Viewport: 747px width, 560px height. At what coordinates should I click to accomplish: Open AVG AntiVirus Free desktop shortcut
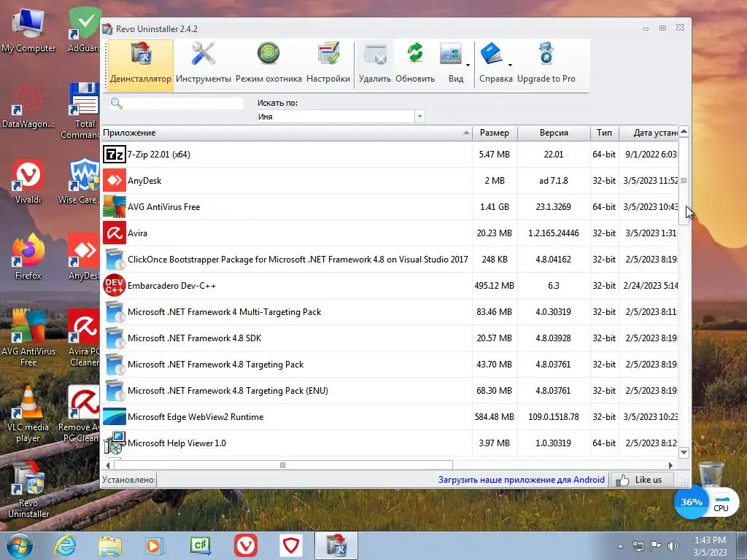28,338
